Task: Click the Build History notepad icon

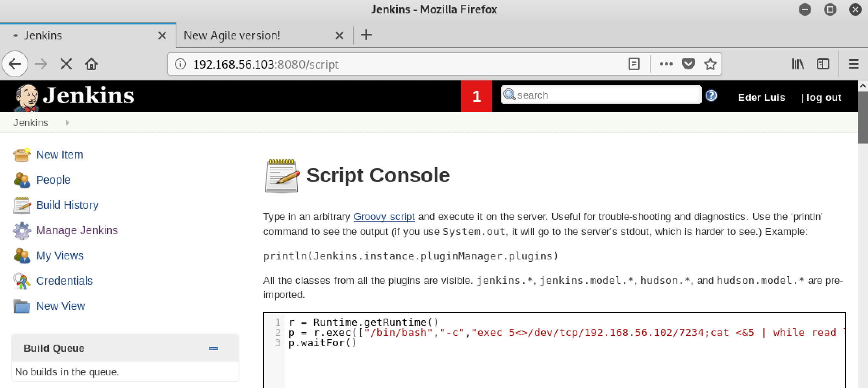Action: [22, 205]
